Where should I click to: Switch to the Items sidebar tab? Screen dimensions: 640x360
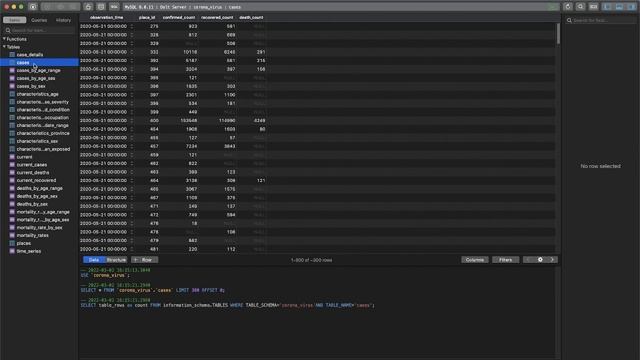click(15, 20)
